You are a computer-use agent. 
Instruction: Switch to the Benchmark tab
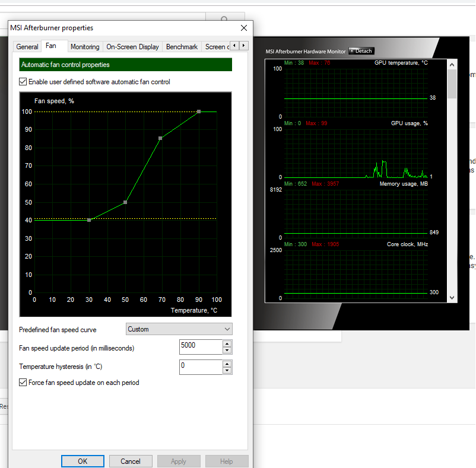pos(182,47)
